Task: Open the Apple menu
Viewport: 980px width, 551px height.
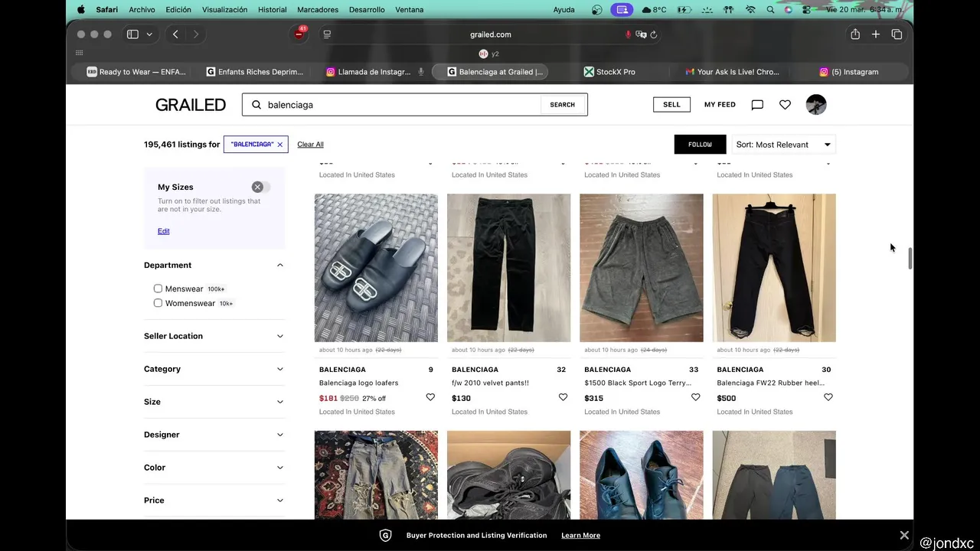Action: (x=81, y=9)
